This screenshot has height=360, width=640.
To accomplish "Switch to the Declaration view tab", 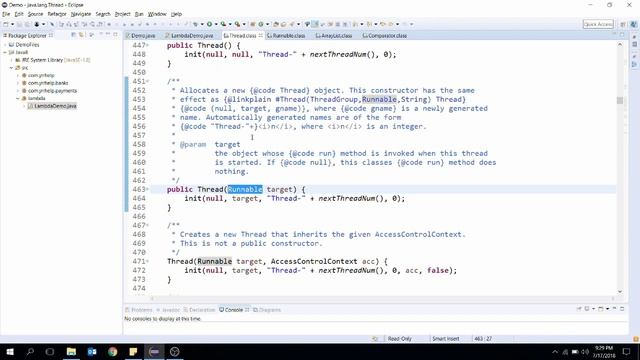I will click(x=199, y=310).
